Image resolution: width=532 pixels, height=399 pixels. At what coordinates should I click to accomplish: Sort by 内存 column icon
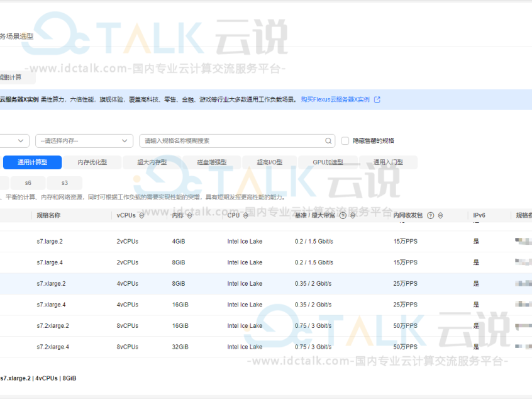point(190,216)
